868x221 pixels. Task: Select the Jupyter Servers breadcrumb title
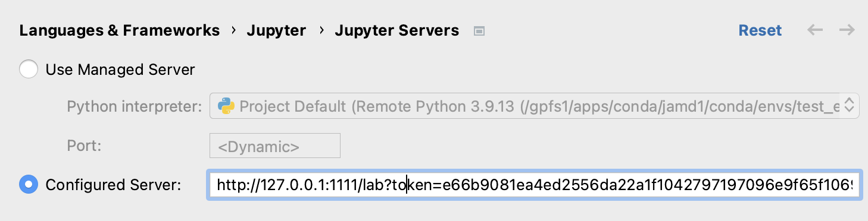click(397, 31)
